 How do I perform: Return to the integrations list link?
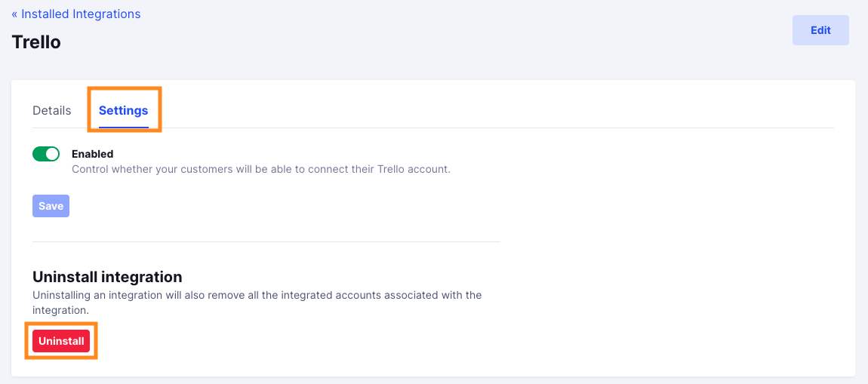coord(75,14)
